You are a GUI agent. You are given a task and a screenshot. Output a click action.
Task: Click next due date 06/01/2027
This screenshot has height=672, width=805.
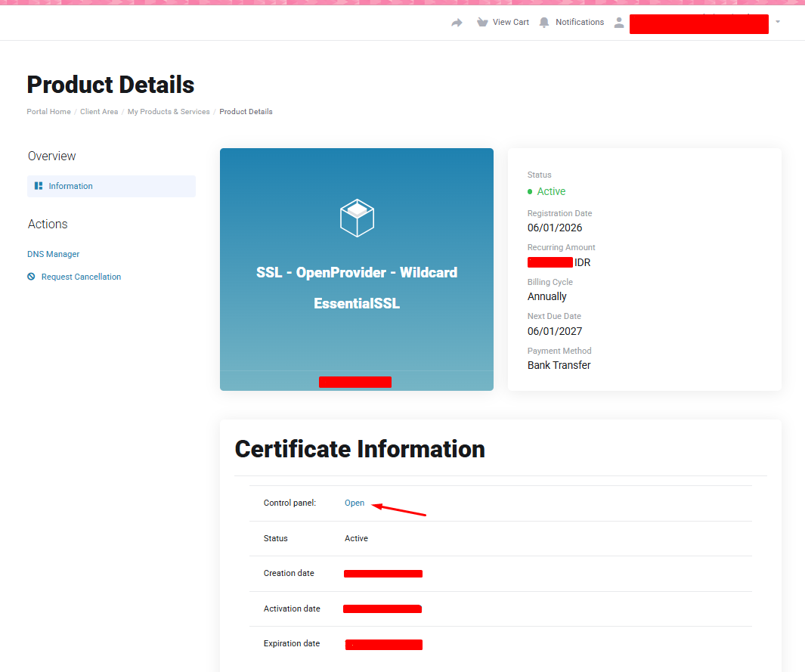pyautogui.click(x=555, y=332)
